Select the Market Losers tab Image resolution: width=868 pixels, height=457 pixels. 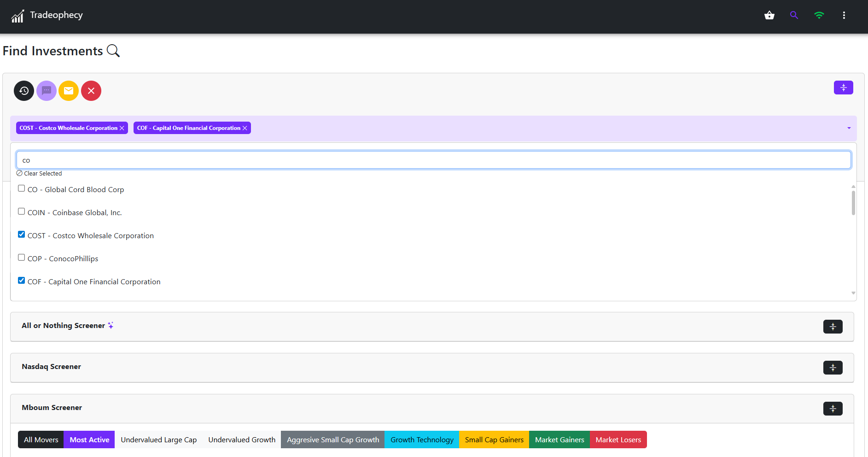(618, 439)
